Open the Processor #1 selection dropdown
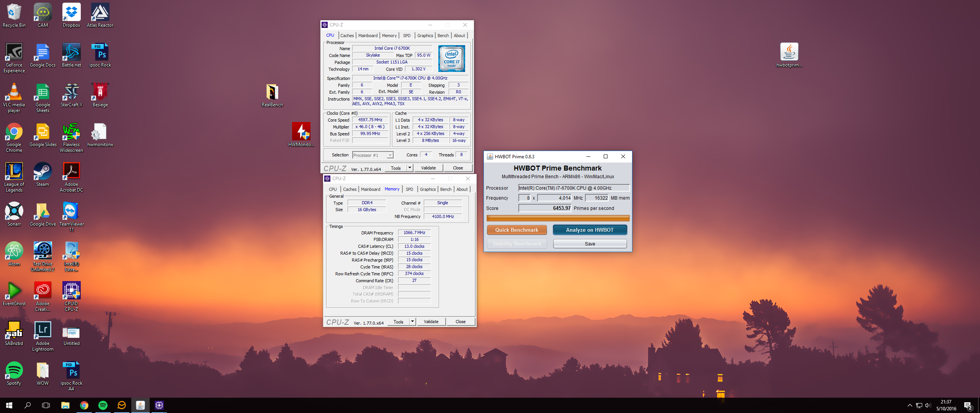 tap(372, 155)
